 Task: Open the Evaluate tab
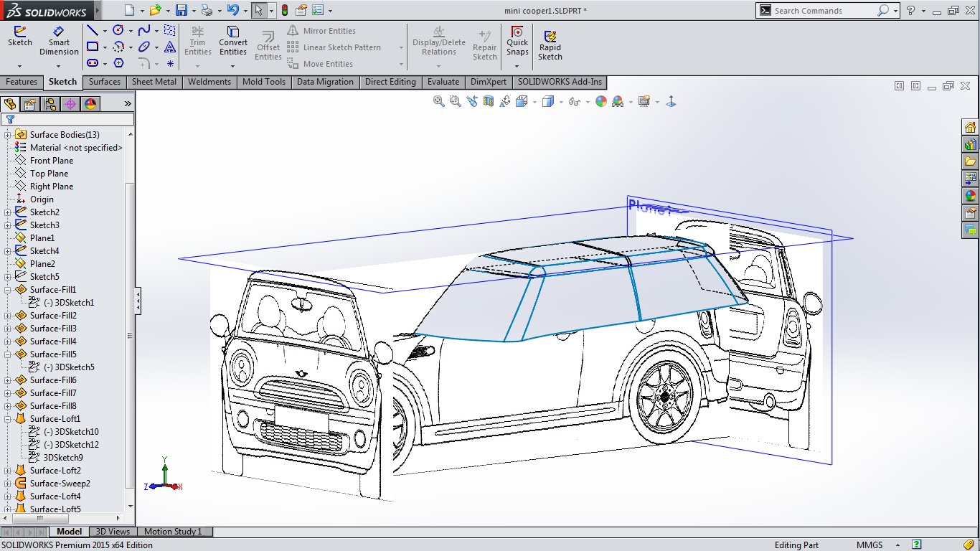point(443,82)
